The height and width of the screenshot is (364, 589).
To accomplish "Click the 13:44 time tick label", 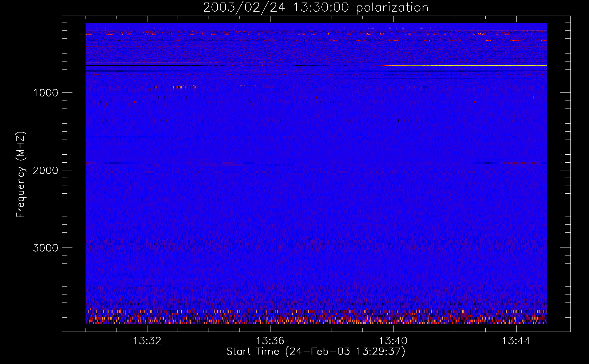I will point(516,341).
